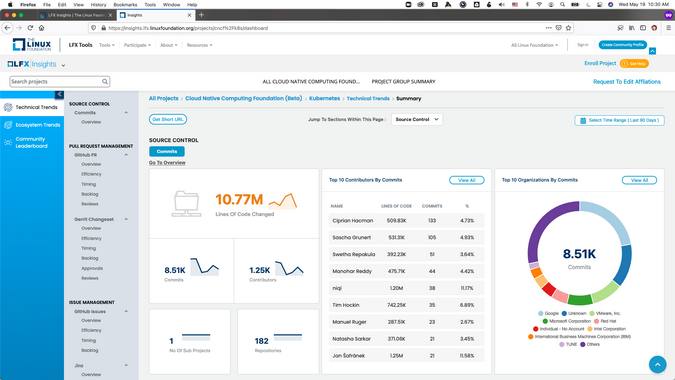The width and height of the screenshot is (675, 380).
Task: Collapse the Commits section in sidebar
Action: tap(126, 113)
